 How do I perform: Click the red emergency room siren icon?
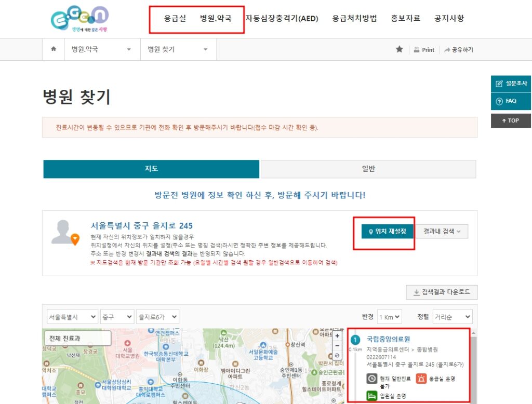(421, 379)
